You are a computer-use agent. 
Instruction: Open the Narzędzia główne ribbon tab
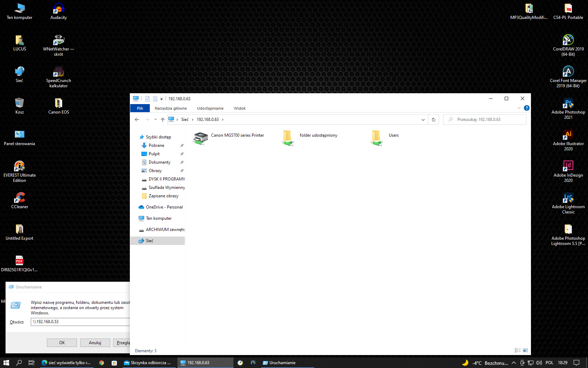coord(171,108)
